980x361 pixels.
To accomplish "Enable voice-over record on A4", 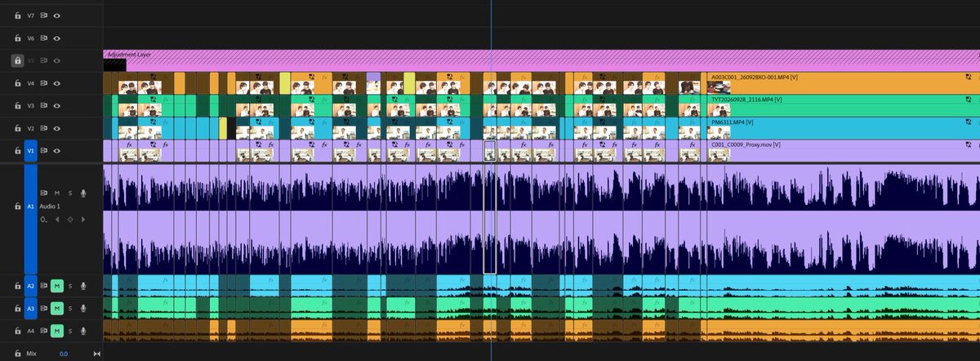I will [83, 331].
